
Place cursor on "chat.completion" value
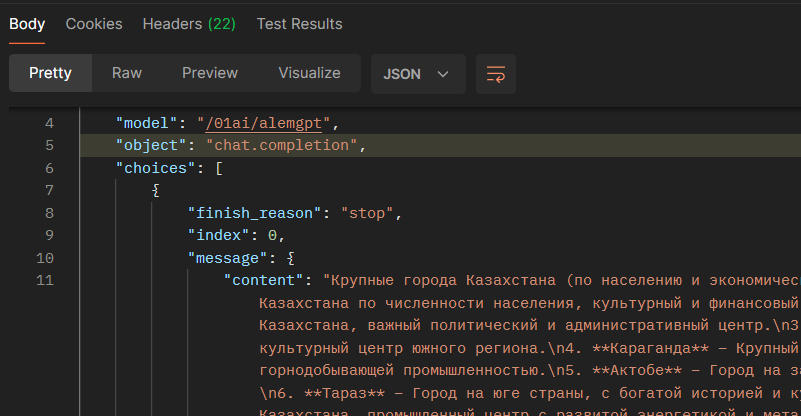282,146
